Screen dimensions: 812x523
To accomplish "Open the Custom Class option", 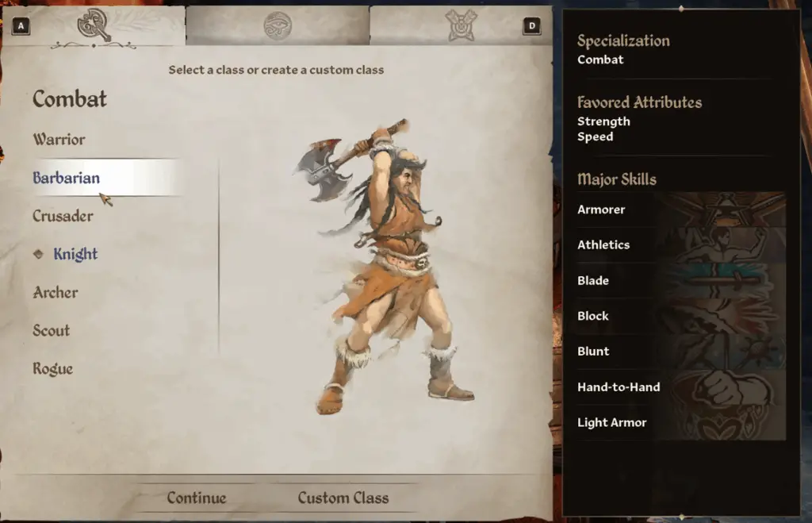I will click(x=343, y=498).
